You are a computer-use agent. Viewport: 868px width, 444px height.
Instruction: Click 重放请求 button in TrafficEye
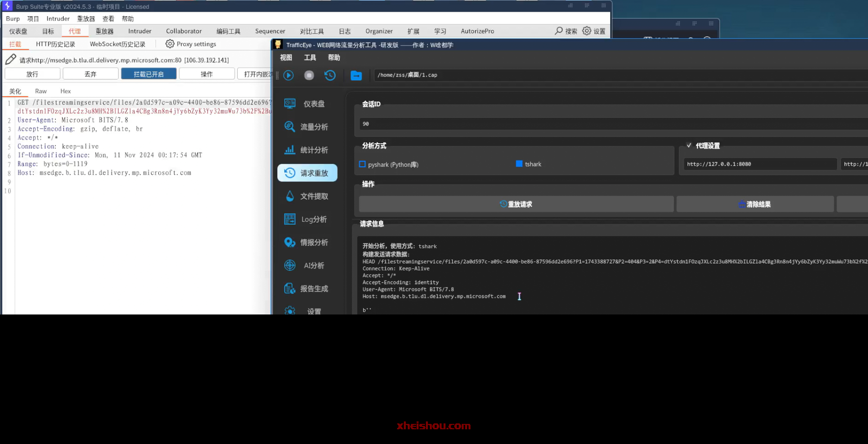click(516, 204)
